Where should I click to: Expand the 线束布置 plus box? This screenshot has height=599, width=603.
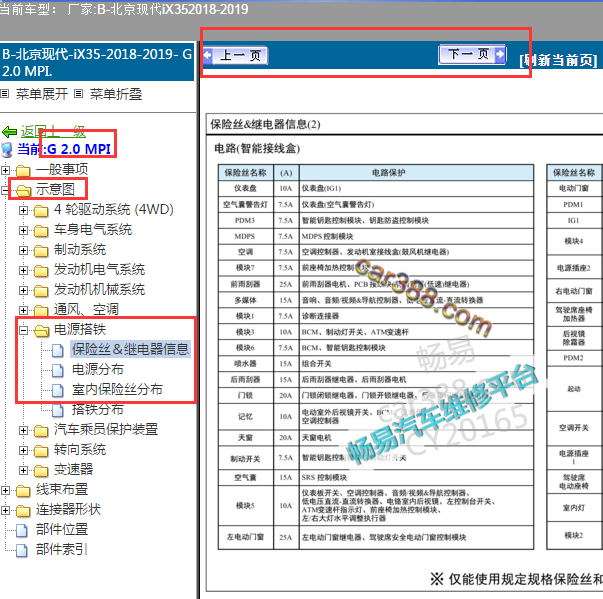click(x=5, y=490)
